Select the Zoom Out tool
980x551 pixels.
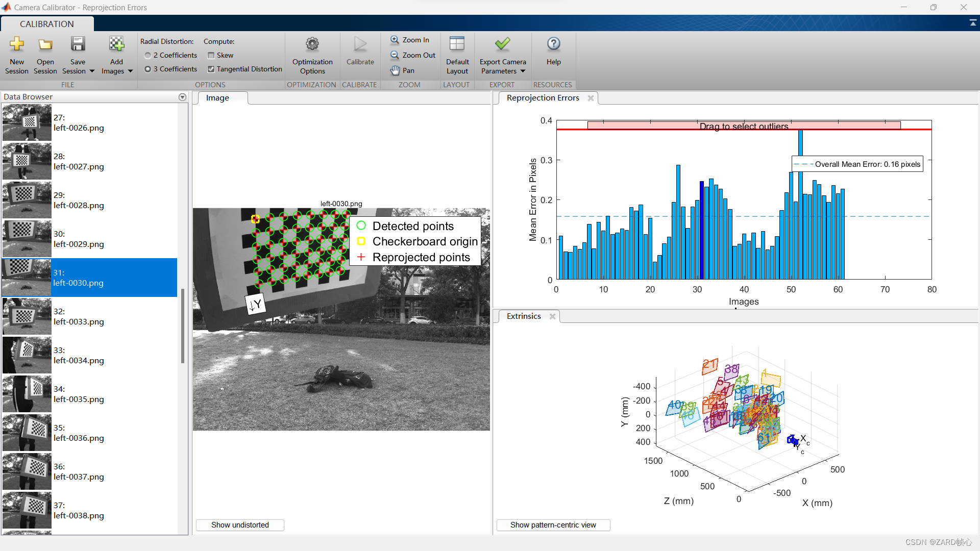coord(412,55)
